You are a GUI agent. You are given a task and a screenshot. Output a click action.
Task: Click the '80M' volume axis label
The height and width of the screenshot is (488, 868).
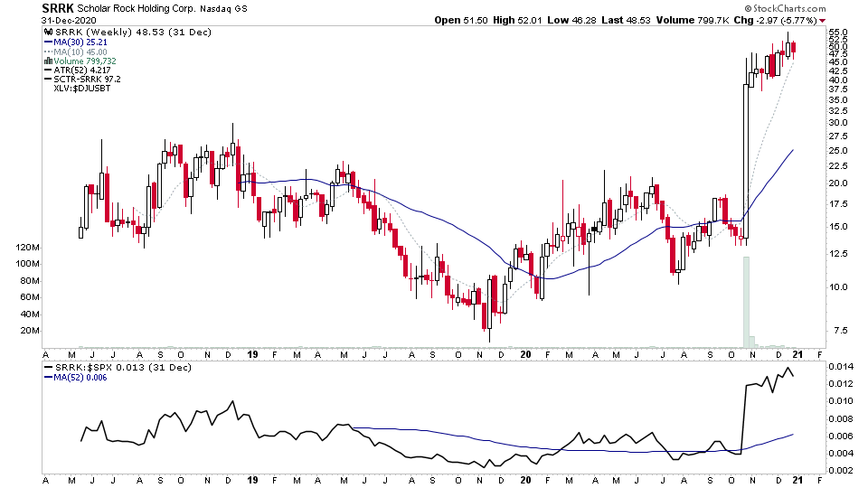(30, 280)
